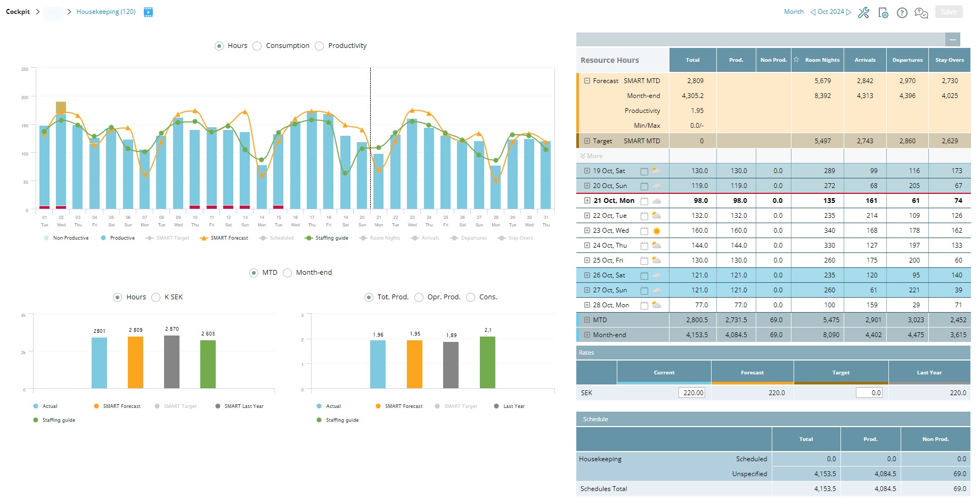Click the star icon next to Room Nights
This screenshot has height=499, width=980.
tap(796, 60)
